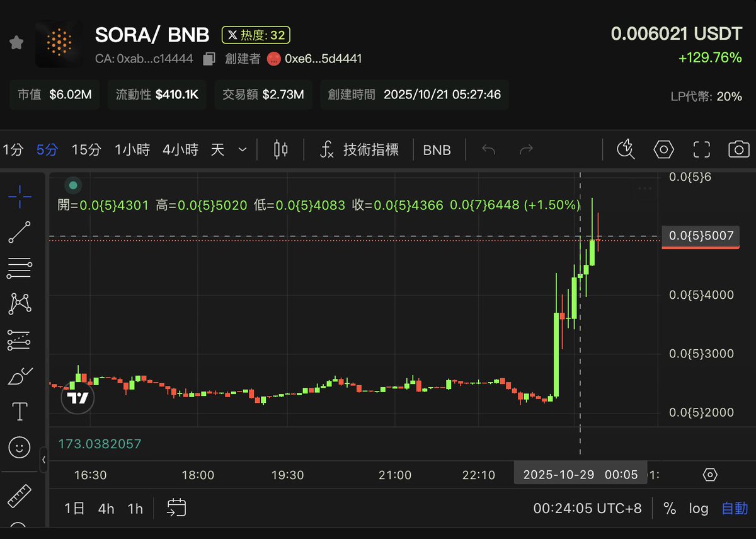
Task: Open the chart legend more options dots
Action: (x=644, y=188)
